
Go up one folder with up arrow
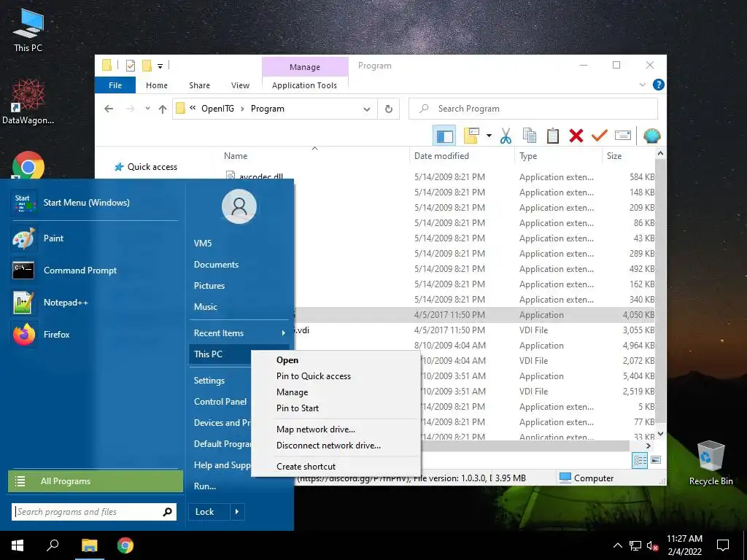tap(163, 109)
